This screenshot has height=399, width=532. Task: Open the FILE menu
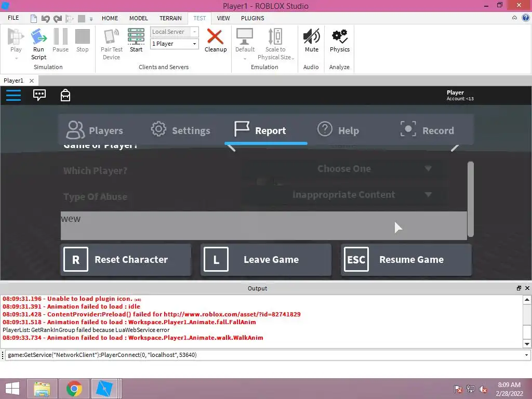pyautogui.click(x=13, y=18)
